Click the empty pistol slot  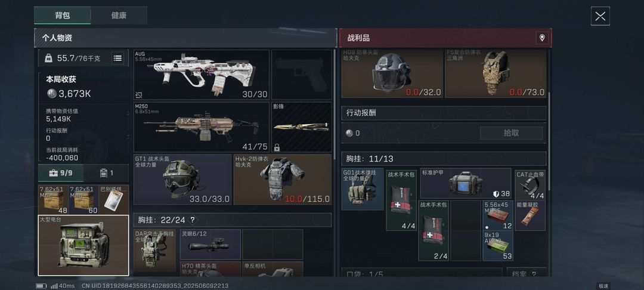[302, 75]
